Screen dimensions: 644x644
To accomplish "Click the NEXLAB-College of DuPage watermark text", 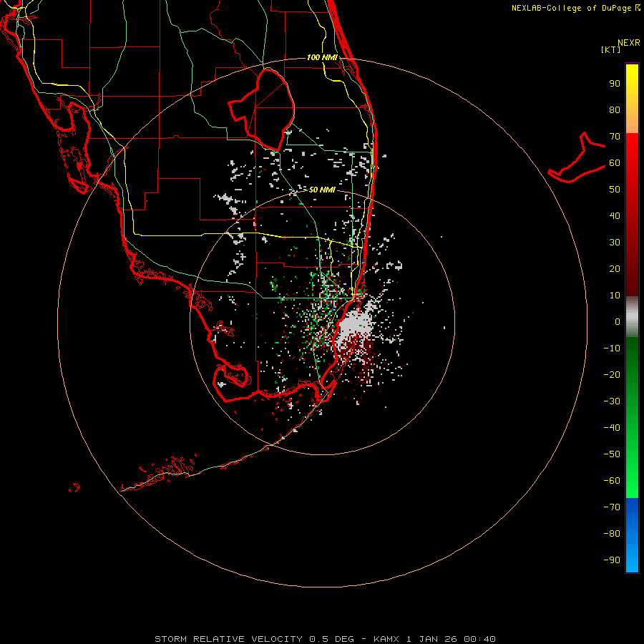I will coord(575,8).
